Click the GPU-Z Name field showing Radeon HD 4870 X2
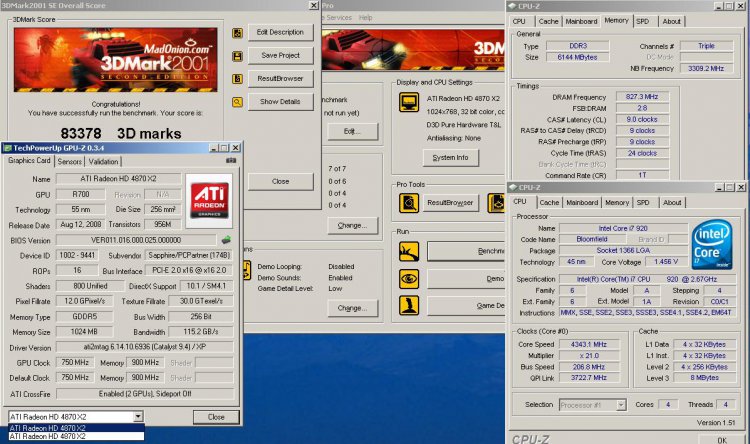Image resolution: width=750 pixels, height=444 pixels. pos(119,179)
